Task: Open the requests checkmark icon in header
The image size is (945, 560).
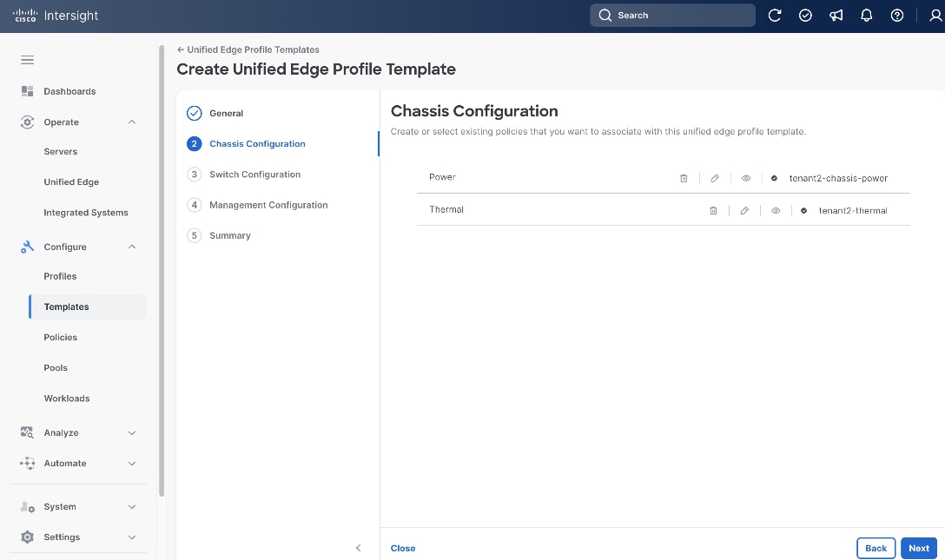Action: click(805, 16)
